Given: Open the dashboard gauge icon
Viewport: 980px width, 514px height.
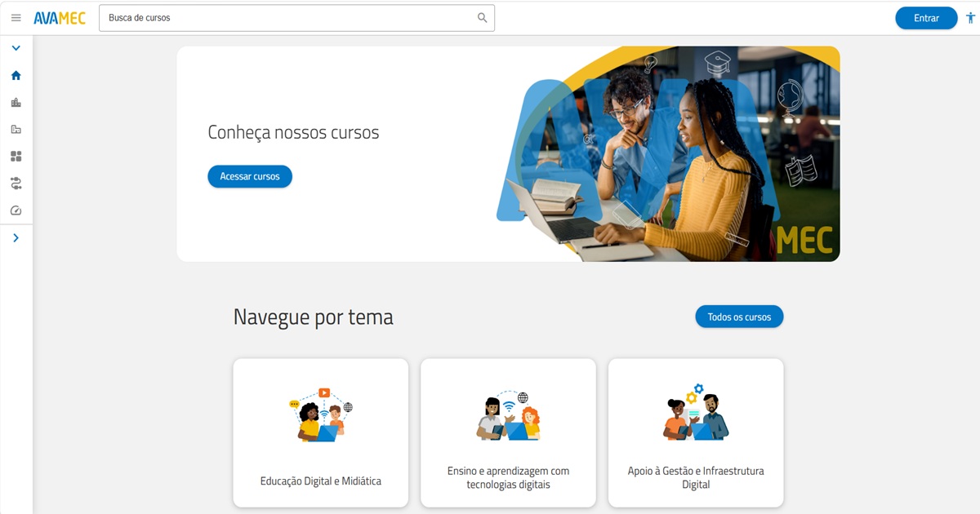Looking at the screenshot, I should tap(16, 210).
